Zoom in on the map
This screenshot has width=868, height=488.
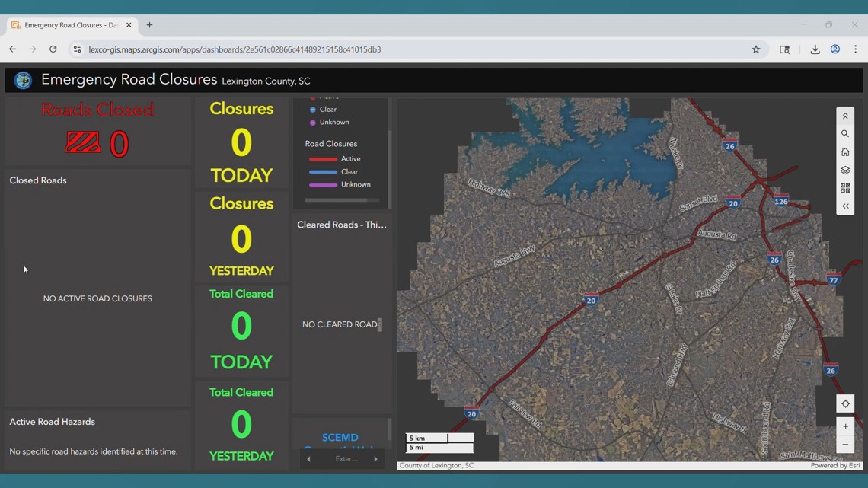click(x=845, y=426)
